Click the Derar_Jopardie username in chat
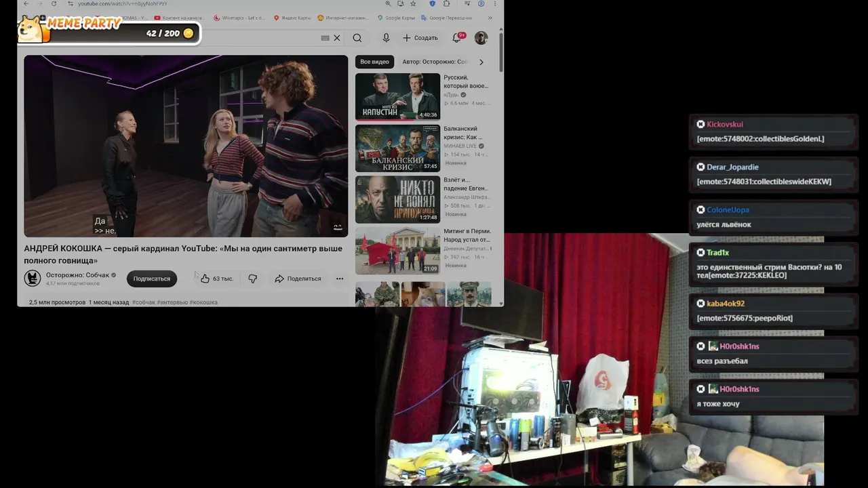This screenshot has width=868, height=488. pyautogui.click(x=732, y=167)
